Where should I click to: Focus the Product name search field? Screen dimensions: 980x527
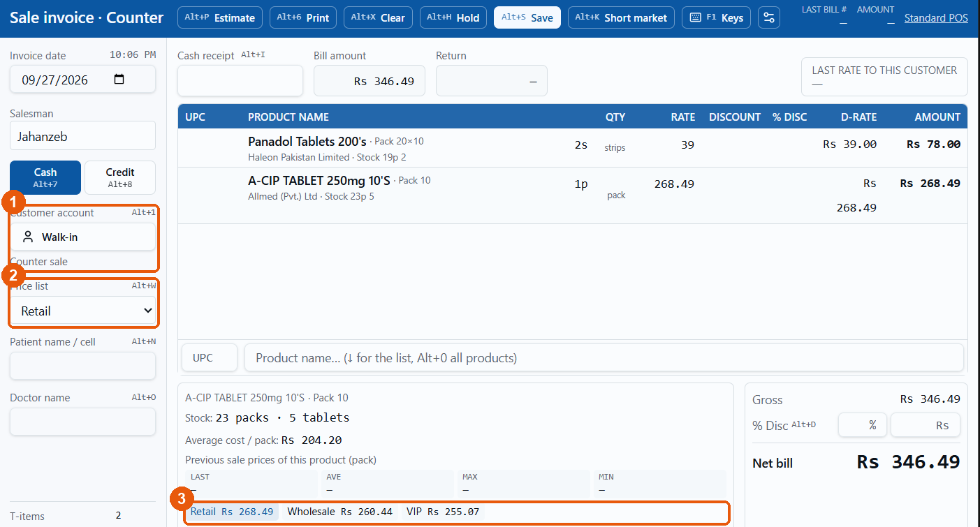point(604,357)
